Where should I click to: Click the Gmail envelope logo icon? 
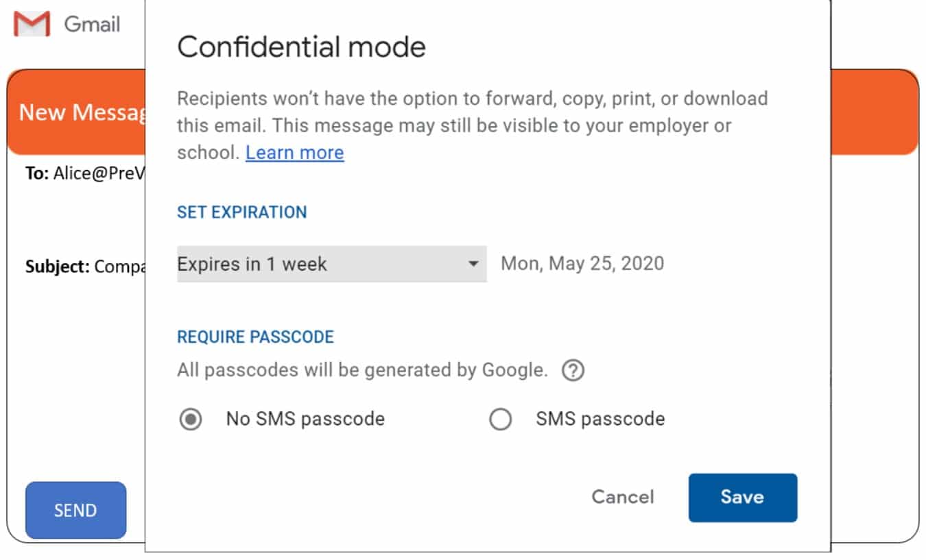tap(30, 23)
